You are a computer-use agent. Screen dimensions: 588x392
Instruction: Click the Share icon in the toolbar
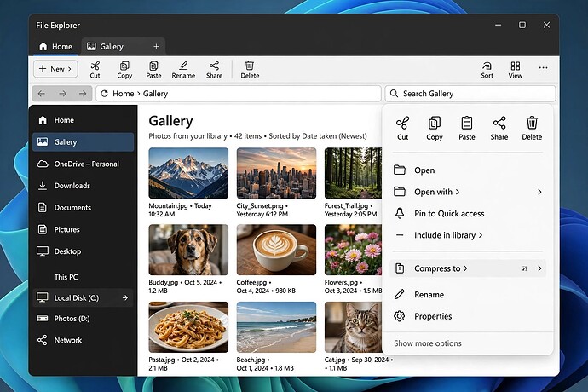(x=214, y=66)
